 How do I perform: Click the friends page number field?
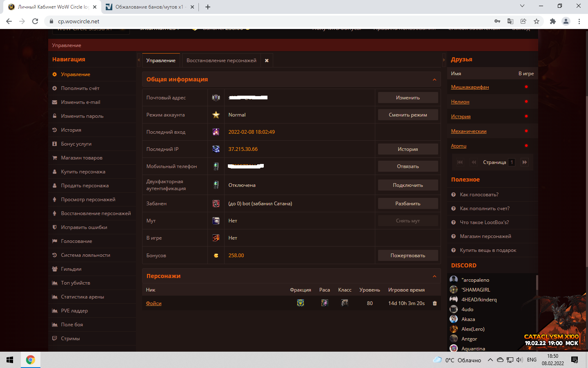[511, 162]
